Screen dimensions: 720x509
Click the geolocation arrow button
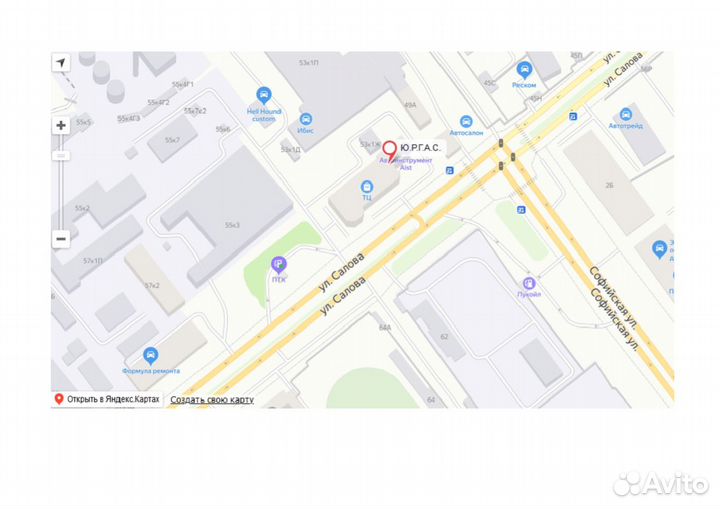[61, 62]
